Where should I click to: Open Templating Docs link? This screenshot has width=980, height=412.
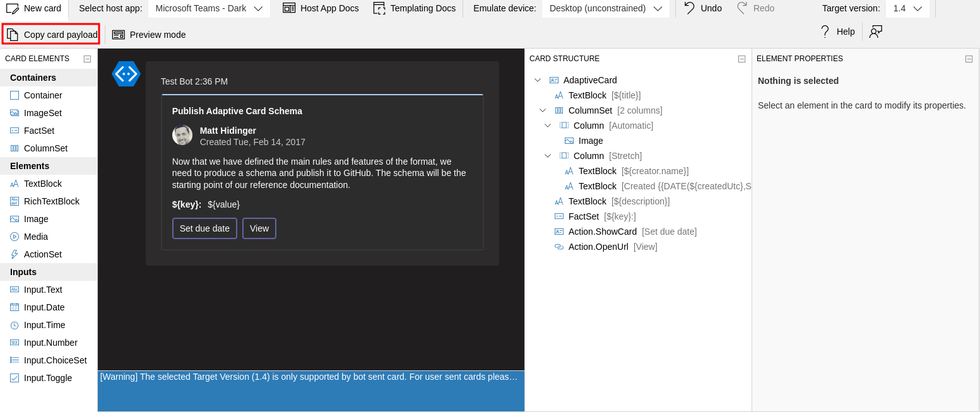coord(414,8)
